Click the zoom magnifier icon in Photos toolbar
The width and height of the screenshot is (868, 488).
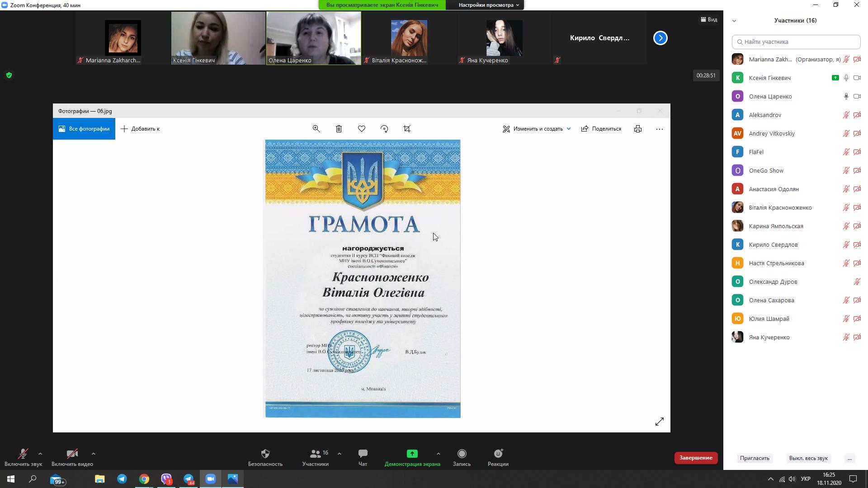tap(316, 129)
